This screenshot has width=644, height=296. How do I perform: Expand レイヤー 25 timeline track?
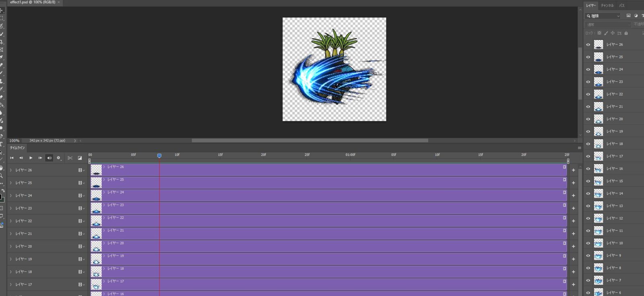11,183
